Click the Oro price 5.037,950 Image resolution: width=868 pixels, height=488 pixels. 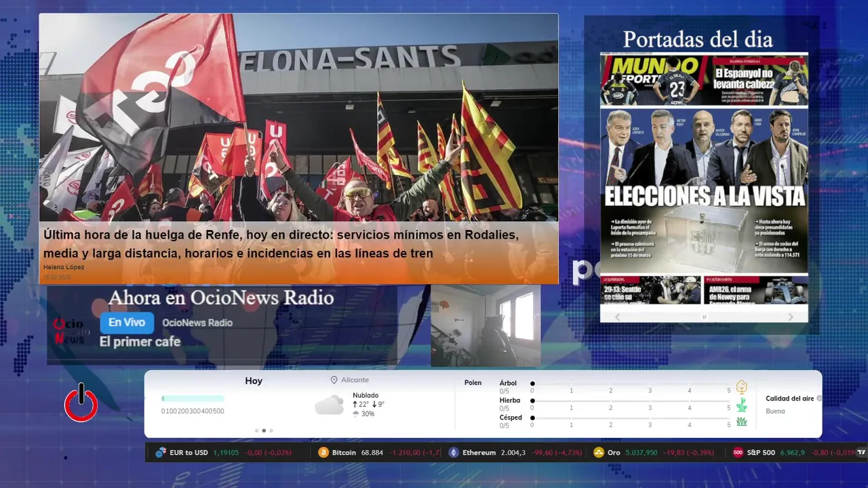tap(642, 453)
